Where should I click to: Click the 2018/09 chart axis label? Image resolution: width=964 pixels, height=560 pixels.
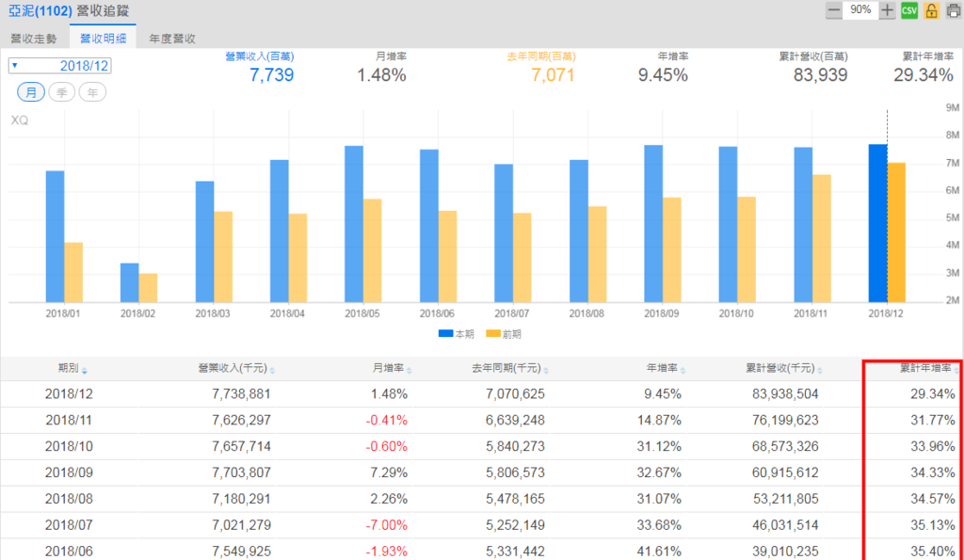pos(661,313)
